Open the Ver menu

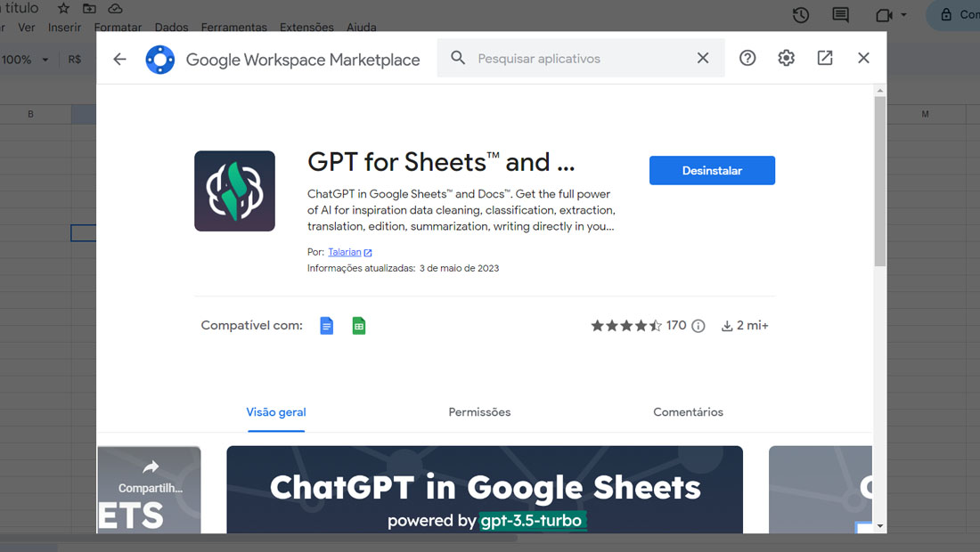click(26, 28)
